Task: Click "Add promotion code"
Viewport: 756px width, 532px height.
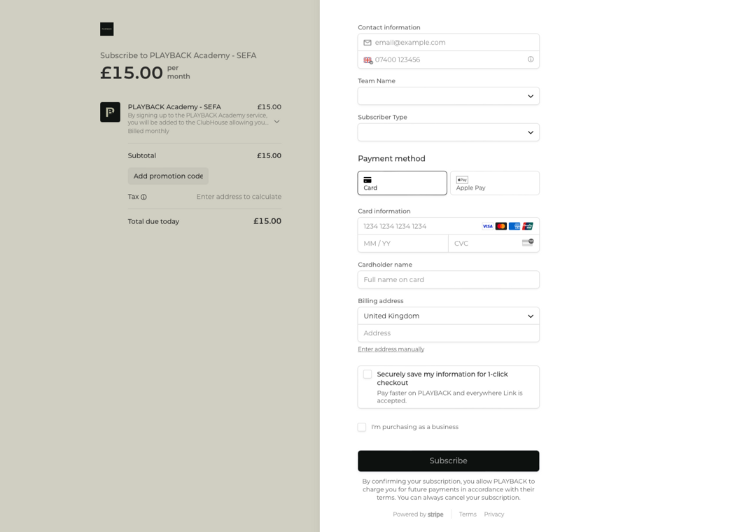Action: click(168, 176)
